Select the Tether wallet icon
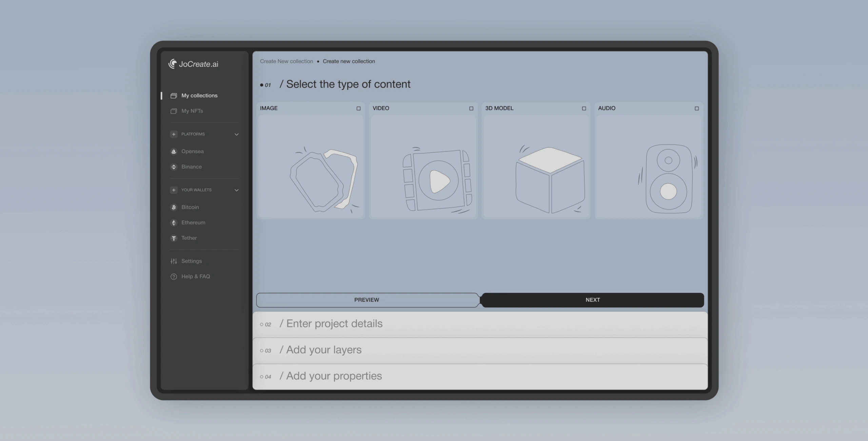 (x=174, y=238)
